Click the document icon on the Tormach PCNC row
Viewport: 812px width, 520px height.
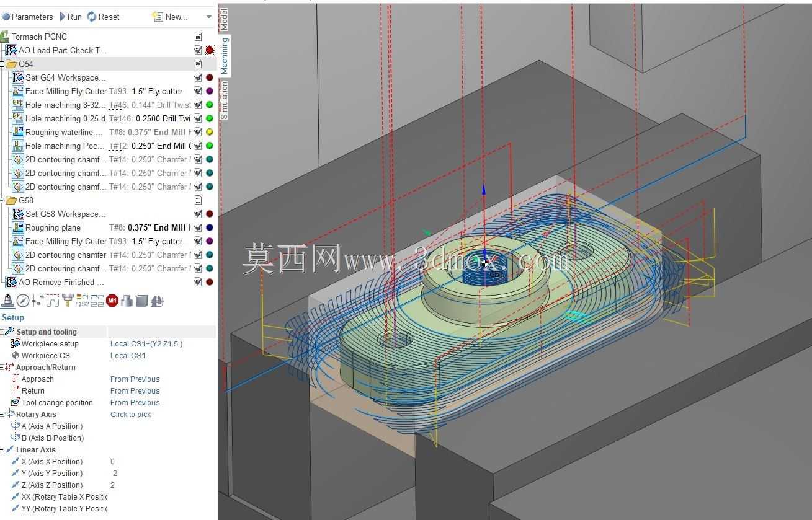[x=198, y=37]
